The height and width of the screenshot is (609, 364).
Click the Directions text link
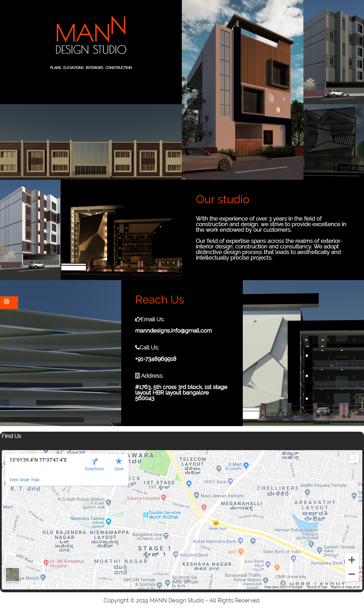94,469
